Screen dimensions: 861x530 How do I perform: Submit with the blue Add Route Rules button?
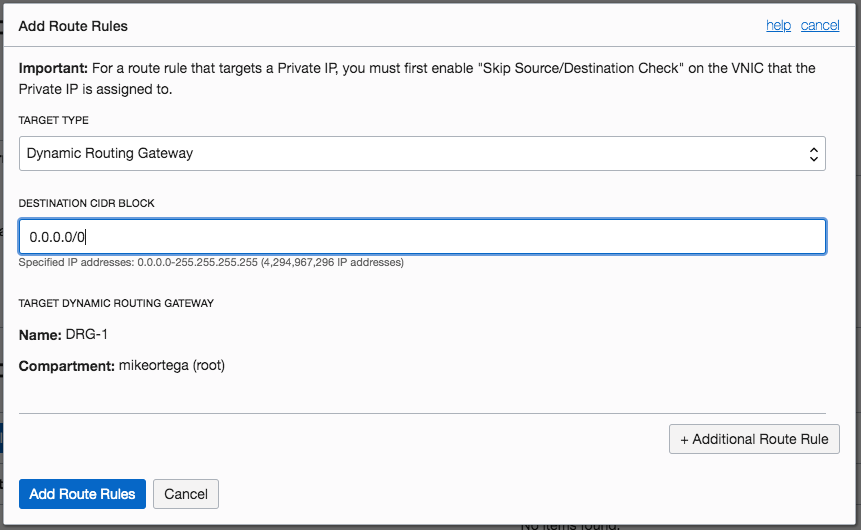(83, 494)
